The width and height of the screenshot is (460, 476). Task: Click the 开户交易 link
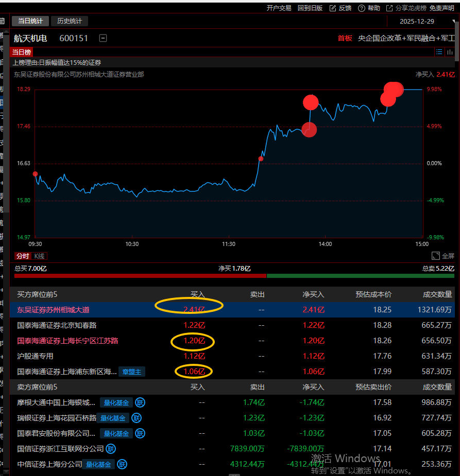coord(279,8)
